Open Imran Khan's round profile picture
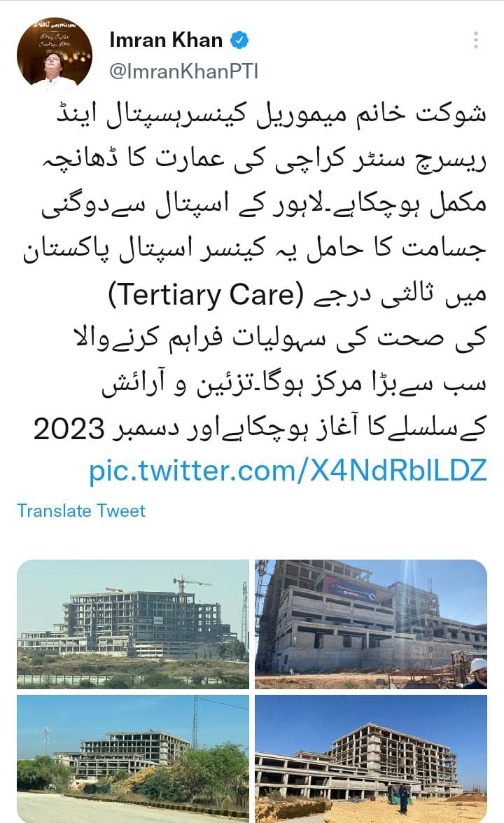The width and height of the screenshot is (504, 823). tap(55, 54)
